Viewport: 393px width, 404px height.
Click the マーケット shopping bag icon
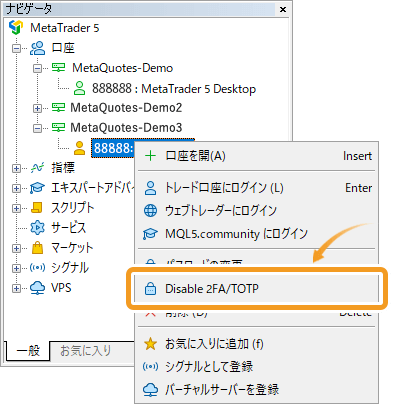38,248
